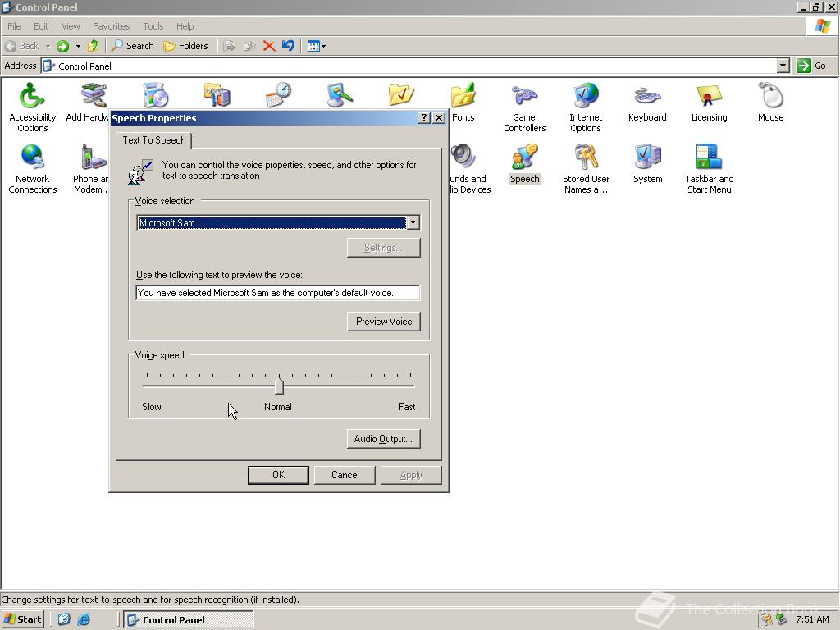Click the preview voice text field
The width and height of the screenshot is (840, 630).
(x=277, y=293)
